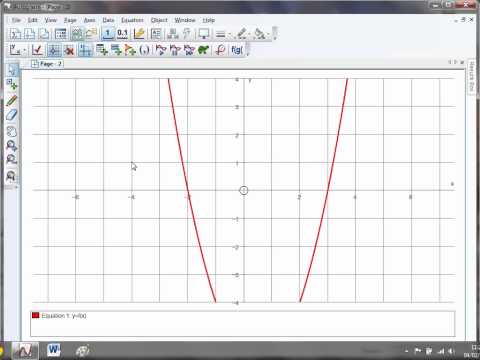The image size is (480, 360).
Task: Expand the axes type dropdown arrow
Action: click(25, 50)
